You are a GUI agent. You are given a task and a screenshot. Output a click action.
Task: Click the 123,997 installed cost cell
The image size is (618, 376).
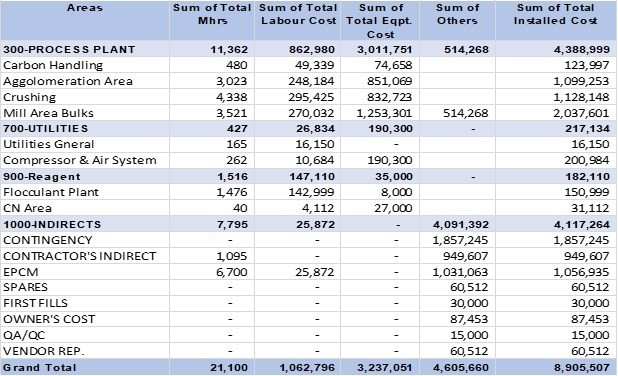pos(587,65)
